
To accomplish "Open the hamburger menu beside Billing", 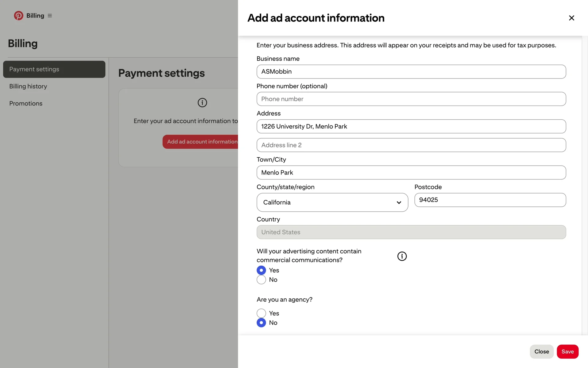I will pos(50,16).
